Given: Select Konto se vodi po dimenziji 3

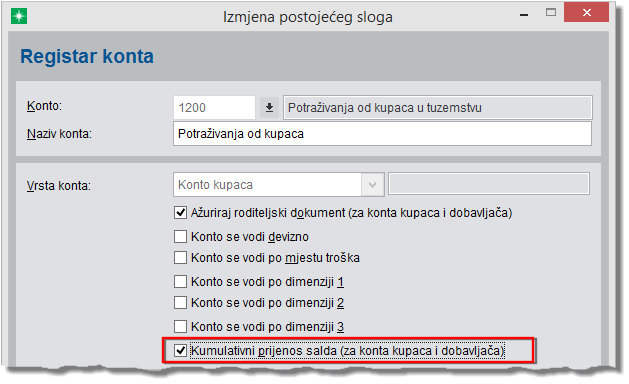Looking at the screenshot, I should coord(181,327).
